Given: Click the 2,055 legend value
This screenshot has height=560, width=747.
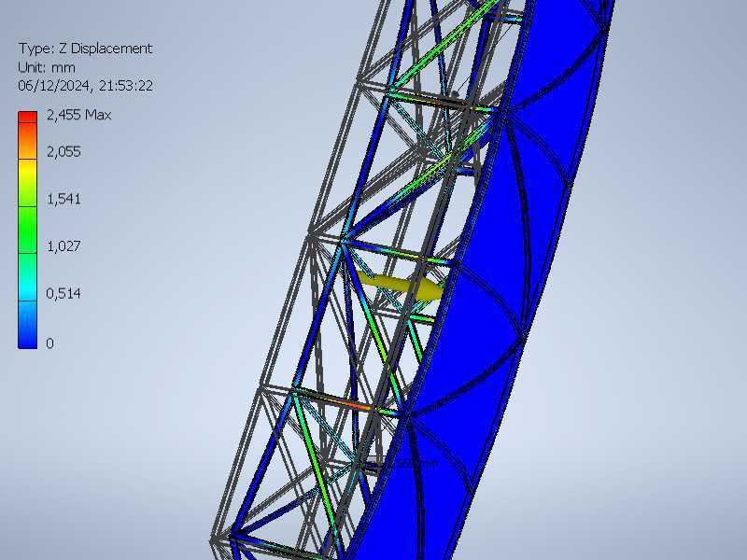Looking at the screenshot, I should (63, 152).
